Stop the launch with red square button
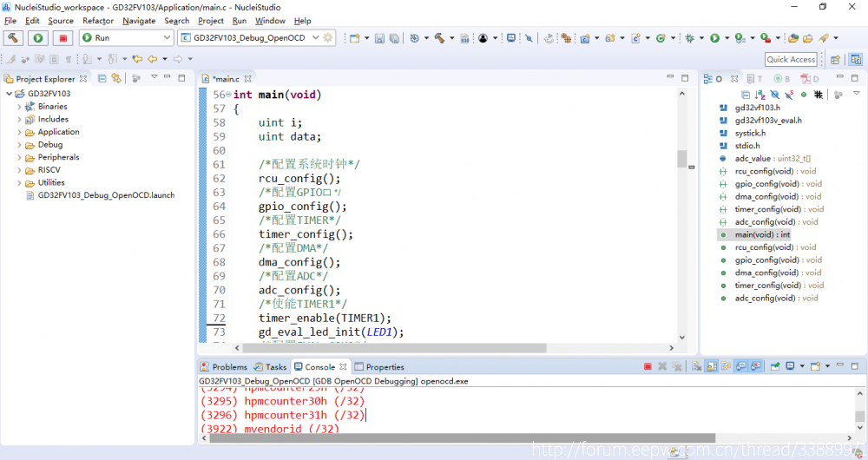The image size is (868, 460). 62,37
